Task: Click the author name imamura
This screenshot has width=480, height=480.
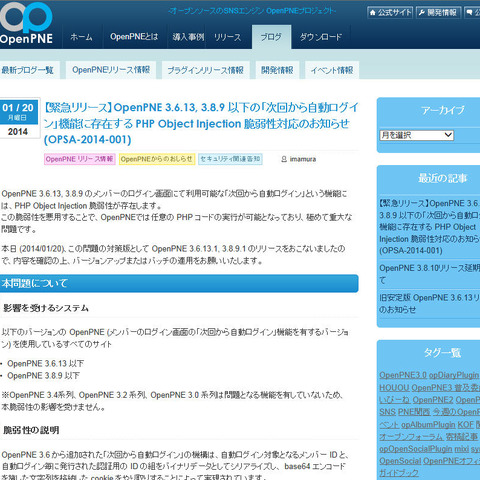Action: (303, 159)
